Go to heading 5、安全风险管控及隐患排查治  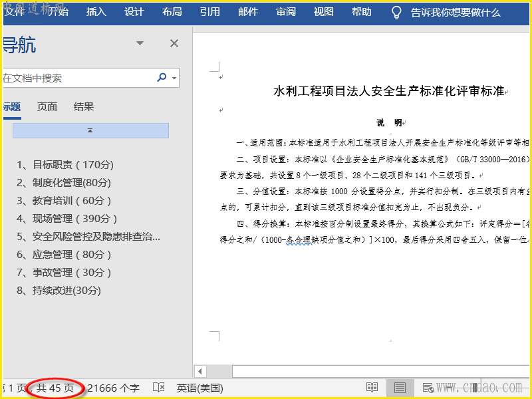coord(88,237)
